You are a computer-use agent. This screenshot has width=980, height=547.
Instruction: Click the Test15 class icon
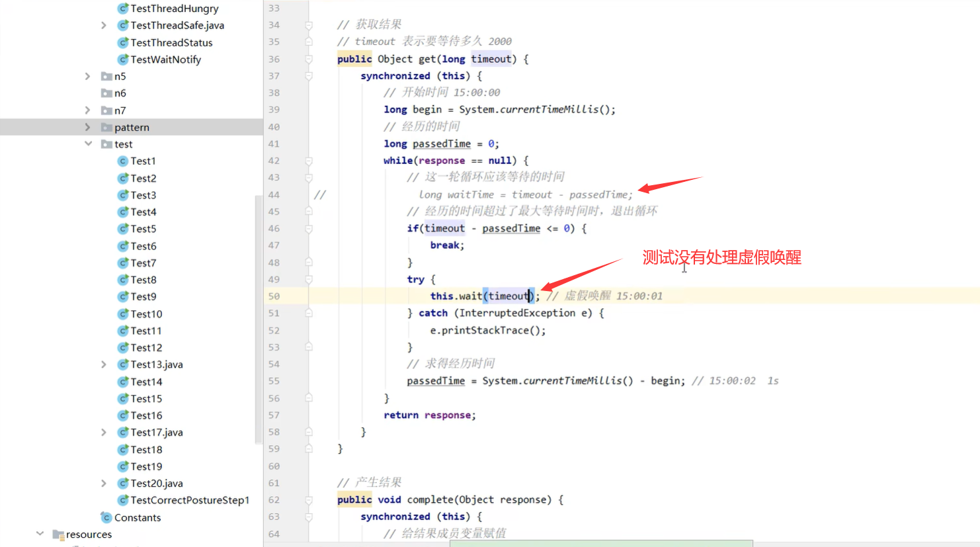[123, 398]
